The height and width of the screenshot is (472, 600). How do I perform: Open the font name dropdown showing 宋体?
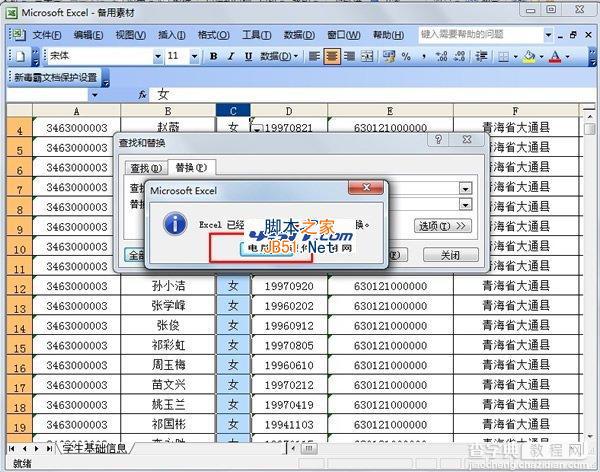[158, 57]
